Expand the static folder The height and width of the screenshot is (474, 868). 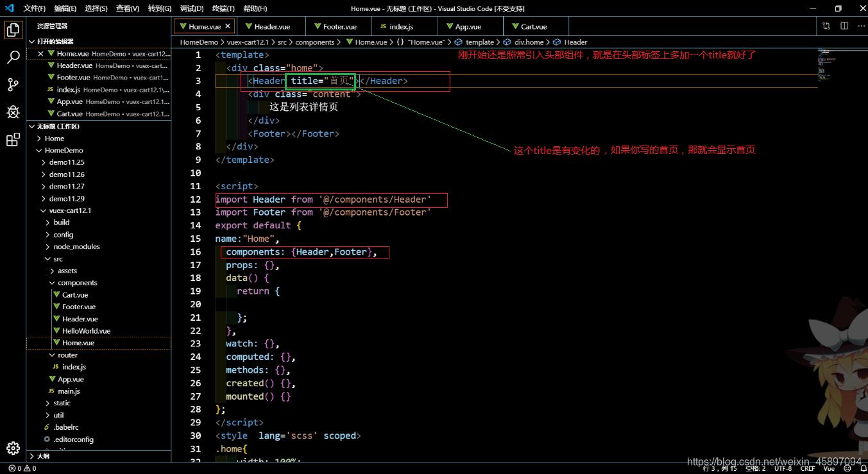pyautogui.click(x=99, y=403)
